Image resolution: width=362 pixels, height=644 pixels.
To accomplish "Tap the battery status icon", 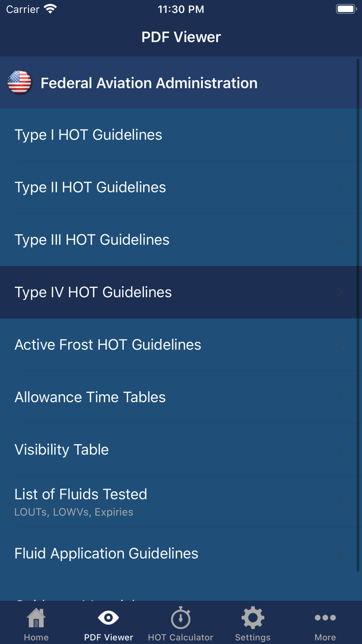I will point(346,9).
